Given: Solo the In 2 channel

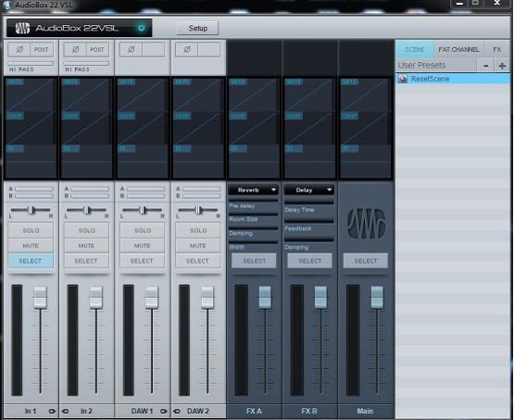Looking at the screenshot, I should coord(86,230).
